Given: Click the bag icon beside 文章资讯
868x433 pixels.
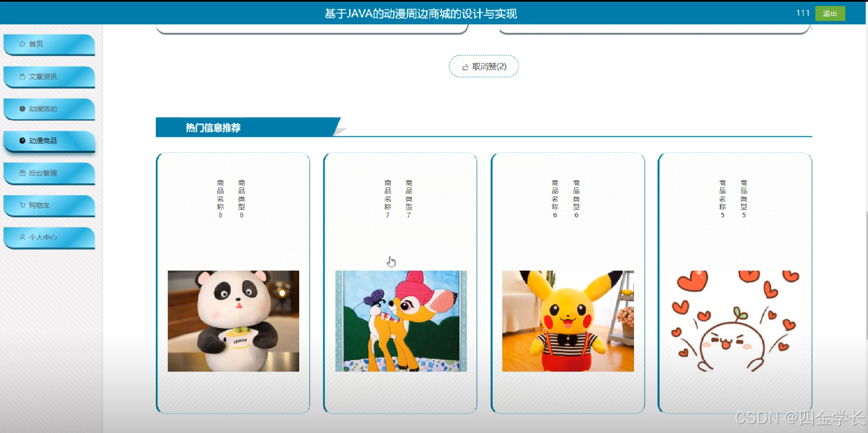Looking at the screenshot, I should pyautogui.click(x=22, y=76).
